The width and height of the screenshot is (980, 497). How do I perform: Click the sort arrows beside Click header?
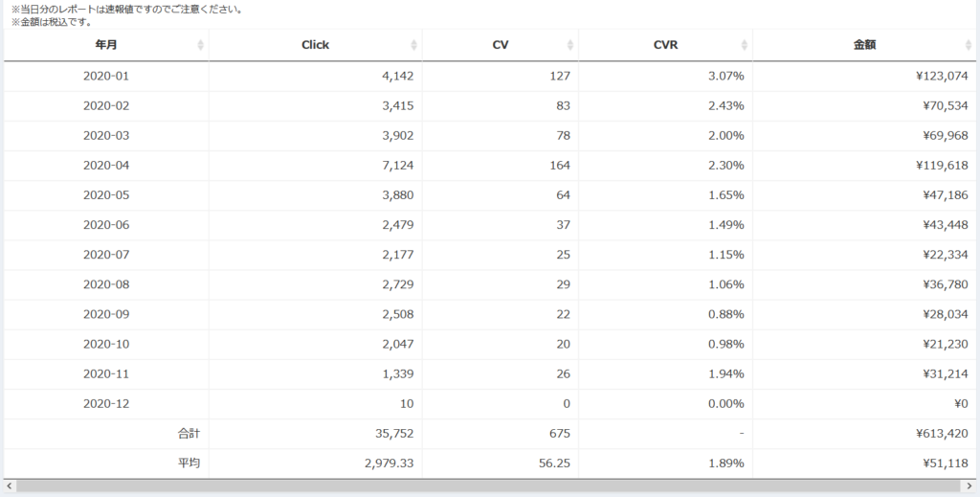(x=413, y=45)
